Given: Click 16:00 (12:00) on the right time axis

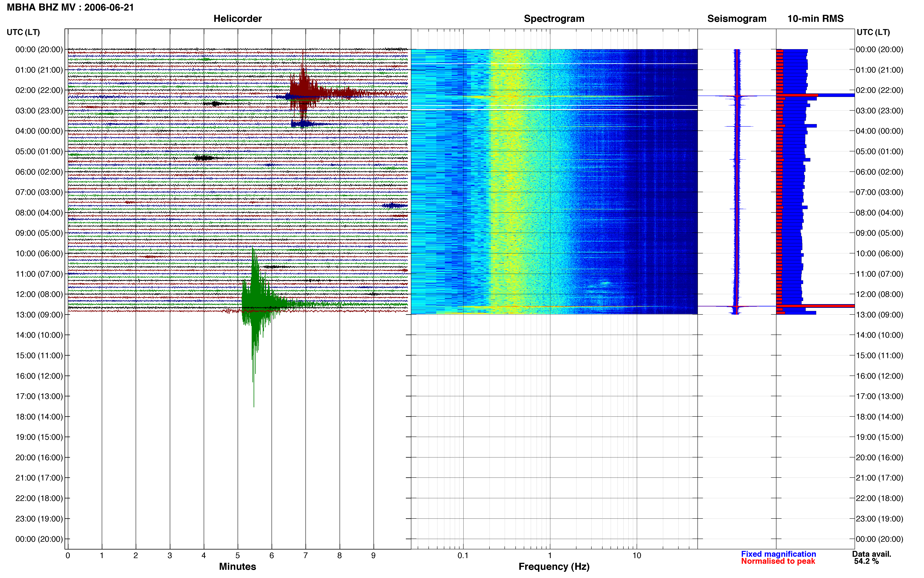Looking at the screenshot, I should click(x=879, y=376).
